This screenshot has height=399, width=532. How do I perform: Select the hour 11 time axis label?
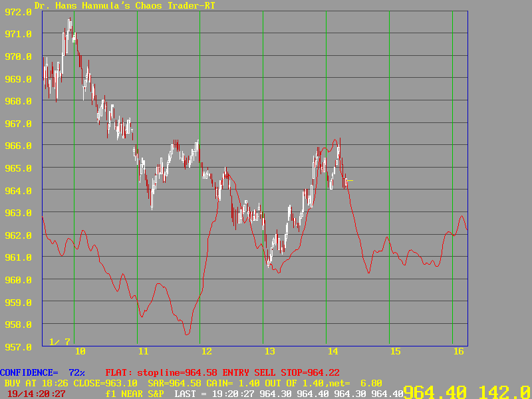click(143, 352)
